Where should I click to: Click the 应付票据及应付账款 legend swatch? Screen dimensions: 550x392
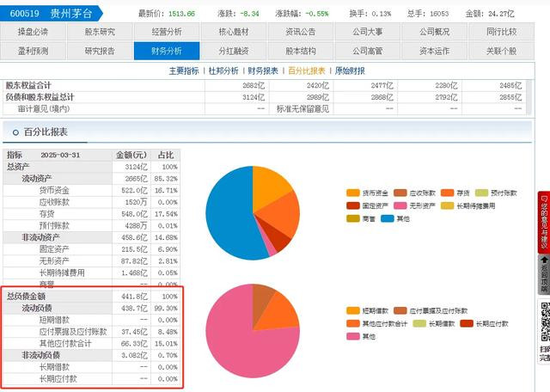[400, 310]
